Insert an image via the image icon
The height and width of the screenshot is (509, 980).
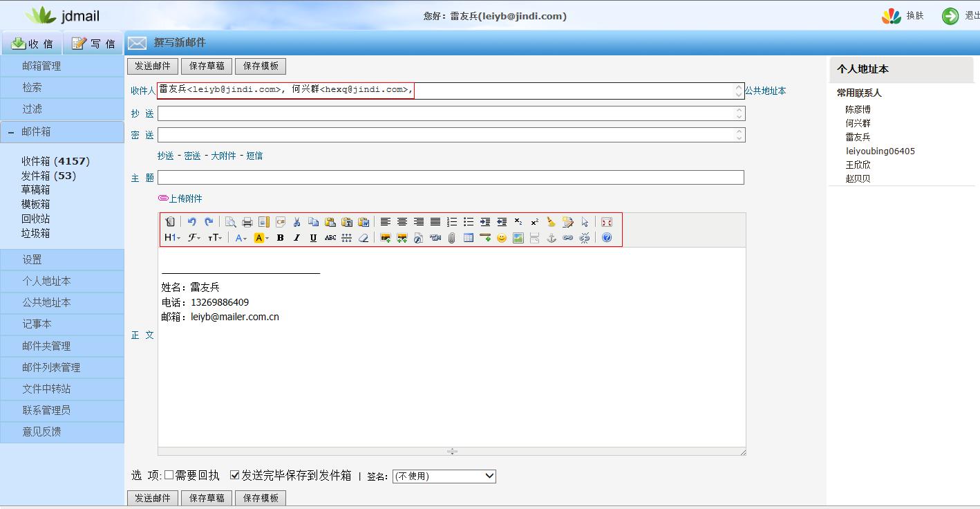click(x=386, y=238)
